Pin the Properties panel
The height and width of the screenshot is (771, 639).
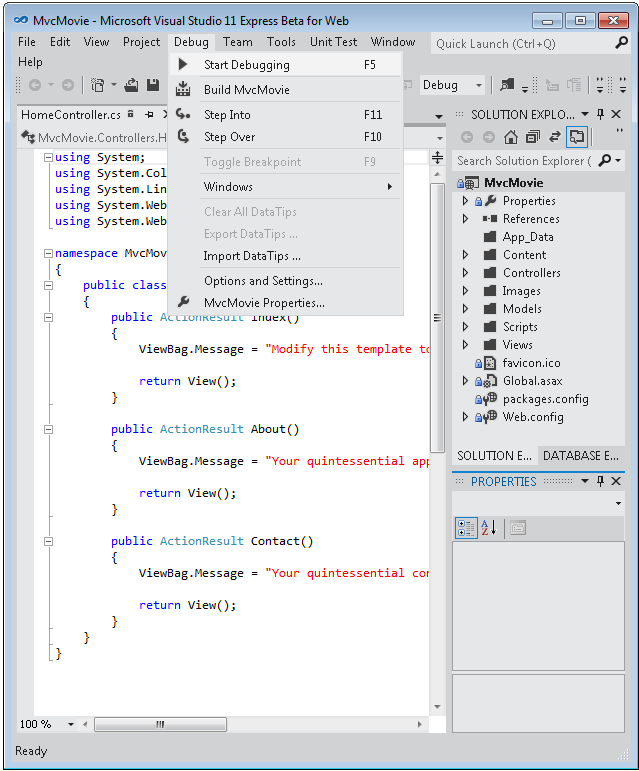[x=600, y=481]
